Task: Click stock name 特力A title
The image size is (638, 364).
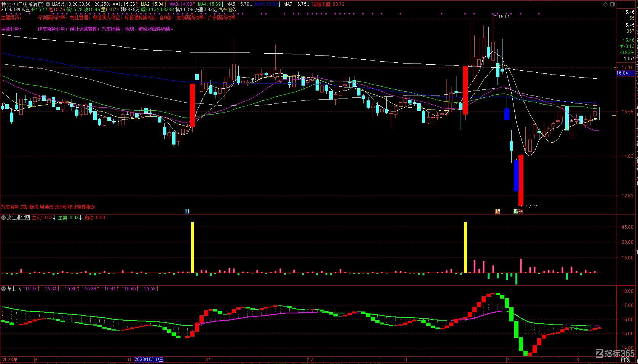Action: click(8, 4)
